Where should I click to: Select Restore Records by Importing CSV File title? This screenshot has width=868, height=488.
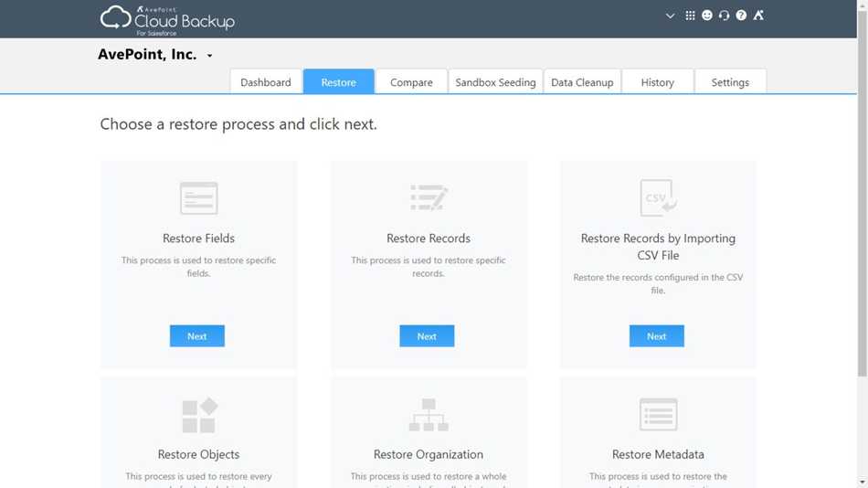[x=658, y=247]
